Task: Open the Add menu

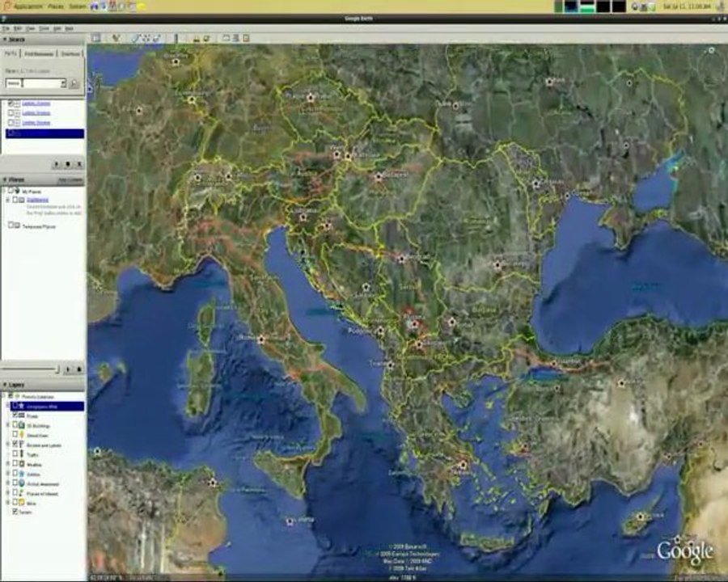Action: point(57,29)
